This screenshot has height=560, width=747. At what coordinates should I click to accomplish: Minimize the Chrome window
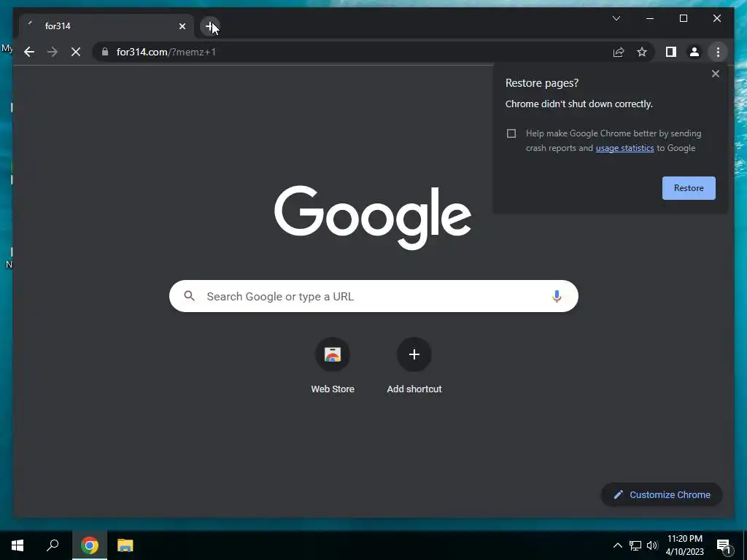[x=650, y=18]
